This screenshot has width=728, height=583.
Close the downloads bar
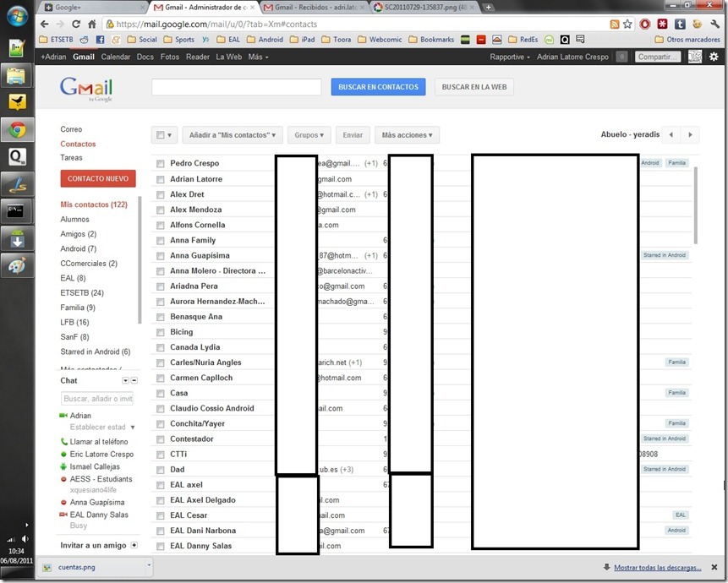coord(714,567)
